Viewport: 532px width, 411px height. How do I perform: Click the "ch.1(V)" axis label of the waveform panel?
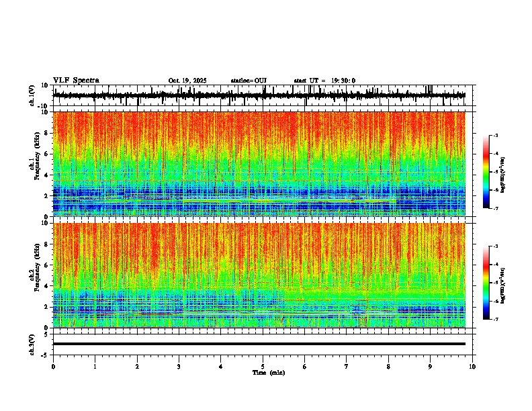coord(32,95)
